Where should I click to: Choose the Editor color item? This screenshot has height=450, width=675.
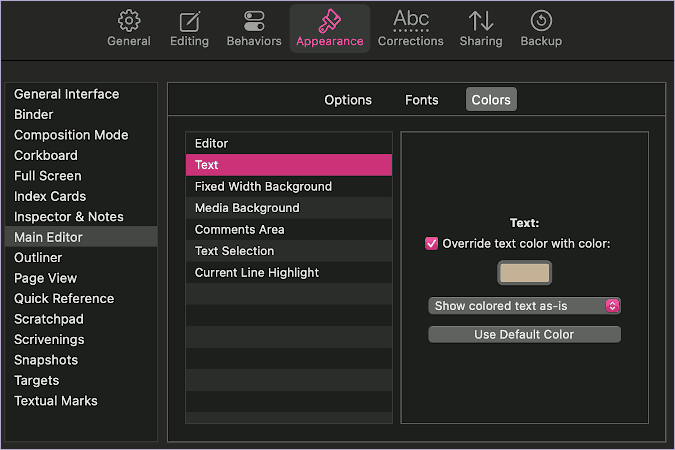tap(289, 143)
